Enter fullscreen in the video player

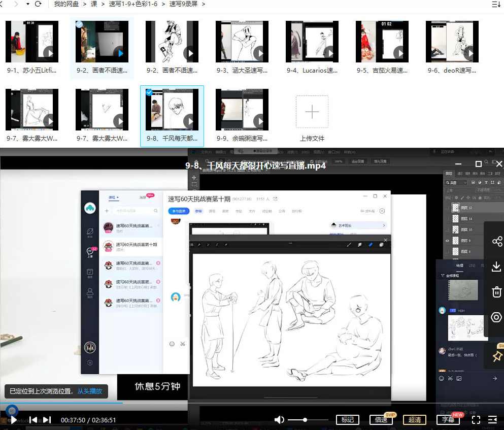coord(475,420)
